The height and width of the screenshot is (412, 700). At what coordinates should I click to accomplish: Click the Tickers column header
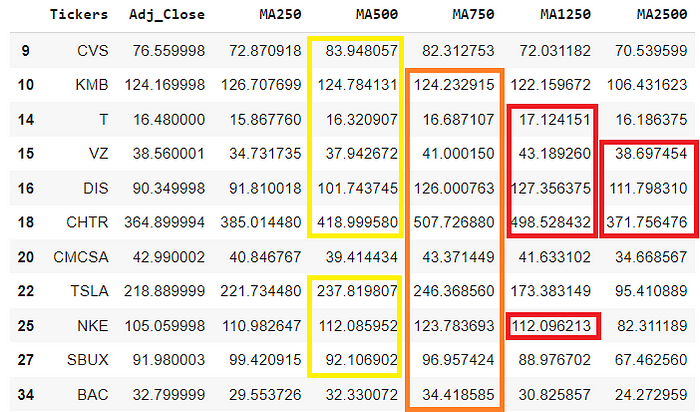(x=79, y=14)
